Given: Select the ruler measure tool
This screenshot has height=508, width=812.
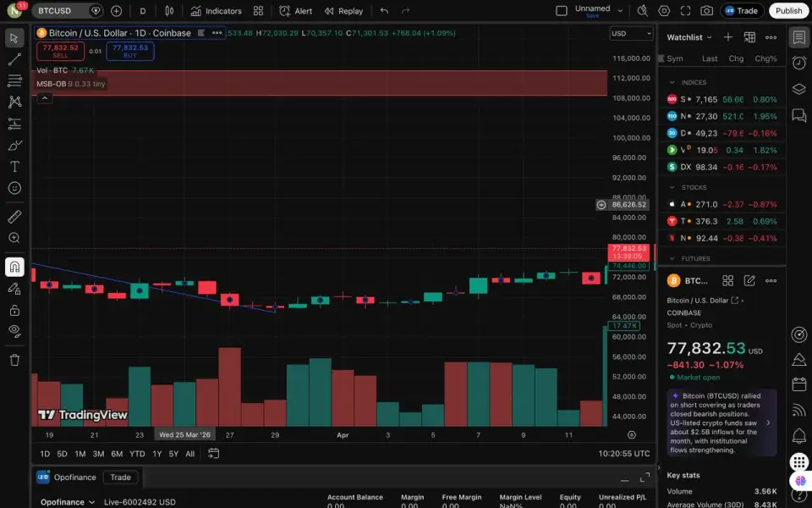Looking at the screenshot, I should (x=14, y=216).
